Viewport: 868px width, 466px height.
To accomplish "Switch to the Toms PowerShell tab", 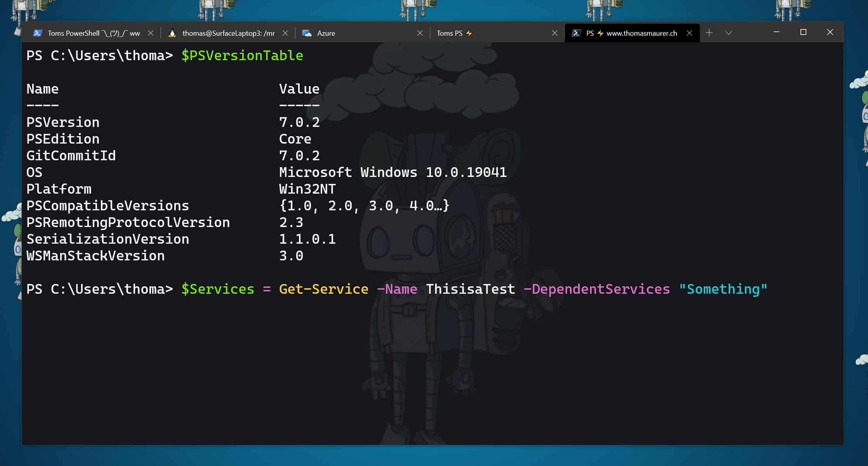I will (93, 33).
